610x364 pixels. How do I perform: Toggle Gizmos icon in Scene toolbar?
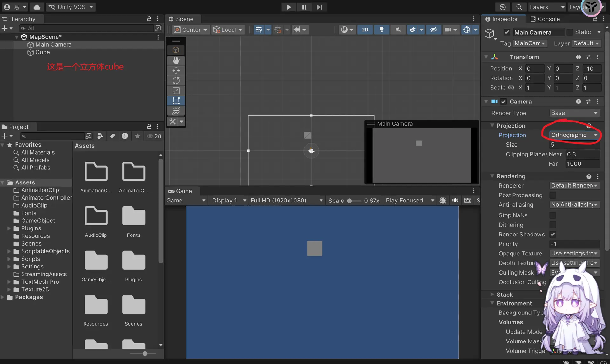point(466,30)
